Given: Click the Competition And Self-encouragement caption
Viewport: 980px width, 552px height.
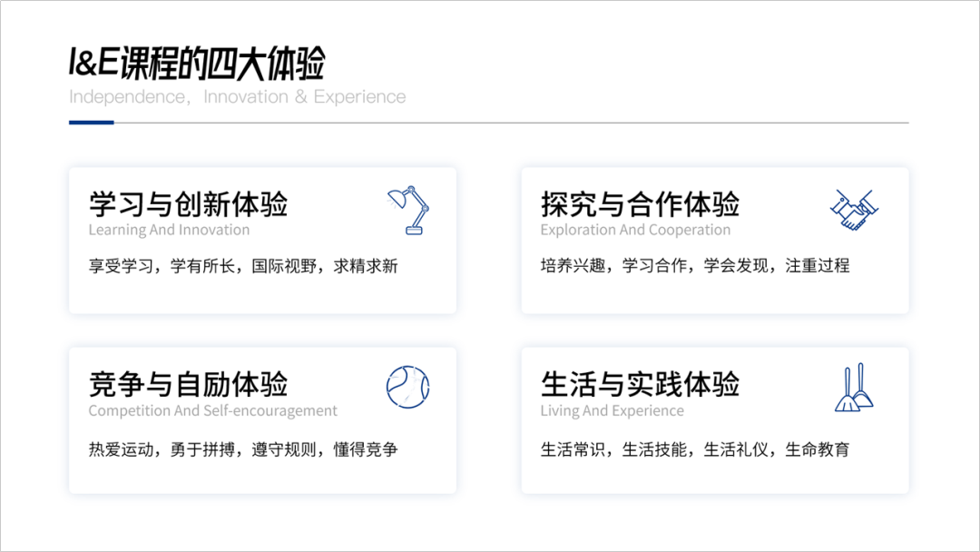Looking at the screenshot, I should (x=212, y=410).
